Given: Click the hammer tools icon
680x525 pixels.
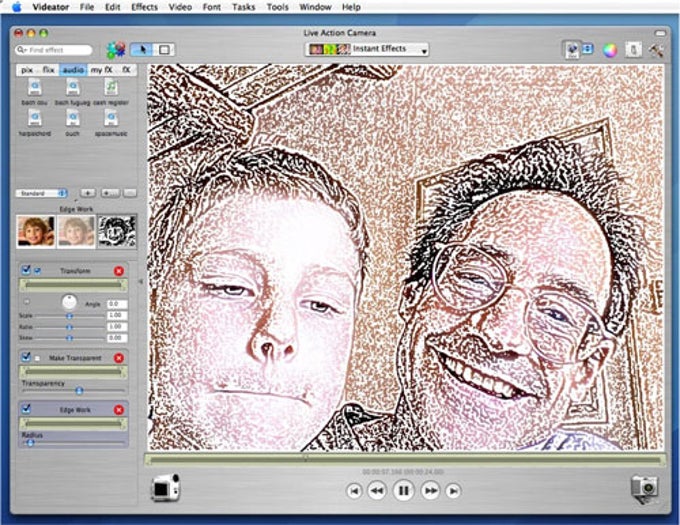Looking at the screenshot, I should 656,50.
